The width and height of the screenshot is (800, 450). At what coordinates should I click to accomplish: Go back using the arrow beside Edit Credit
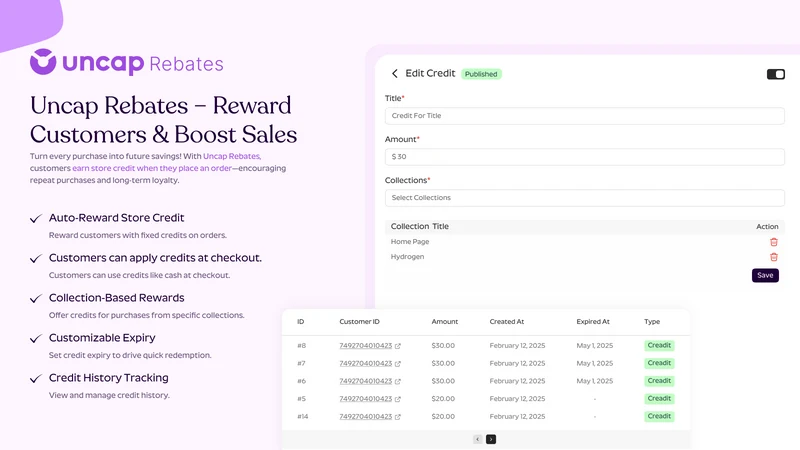tap(394, 73)
